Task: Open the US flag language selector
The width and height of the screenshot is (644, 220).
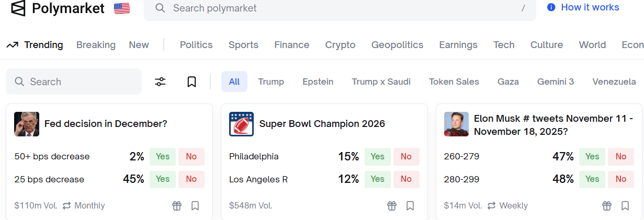Action: [122, 8]
